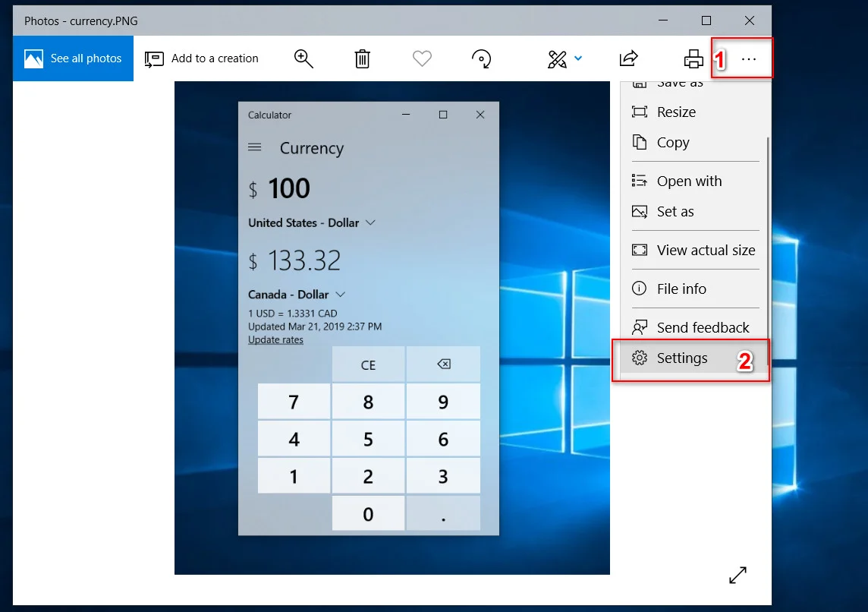Screen dimensions: 868x612
Task: Close the Photos window
Action: point(749,21)
